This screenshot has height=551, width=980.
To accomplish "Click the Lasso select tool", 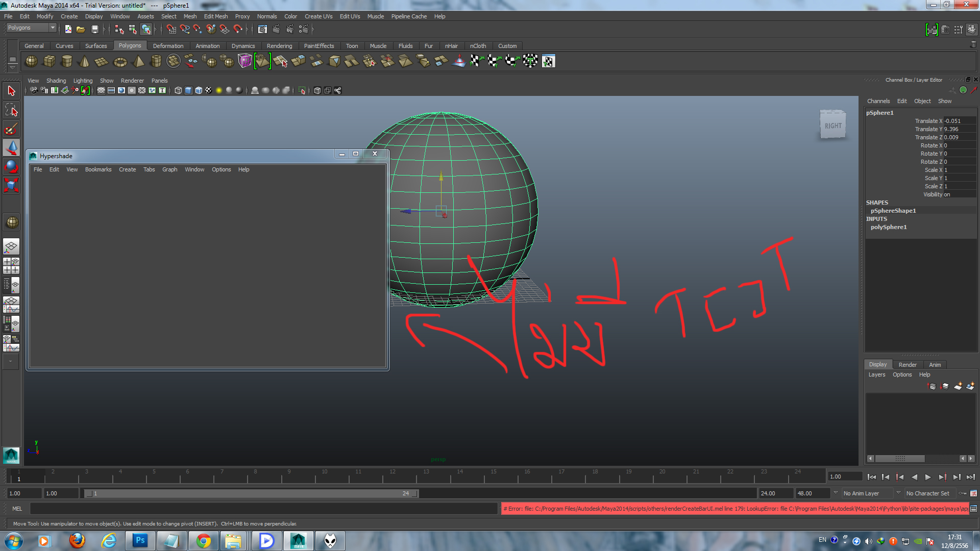I will (x=11, y=110).
